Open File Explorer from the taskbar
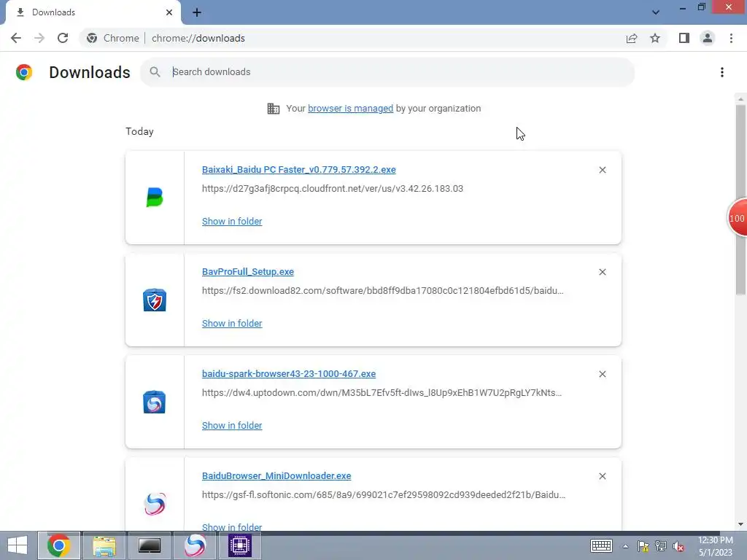This screenshot has height=560, width=747. (104, 545)
